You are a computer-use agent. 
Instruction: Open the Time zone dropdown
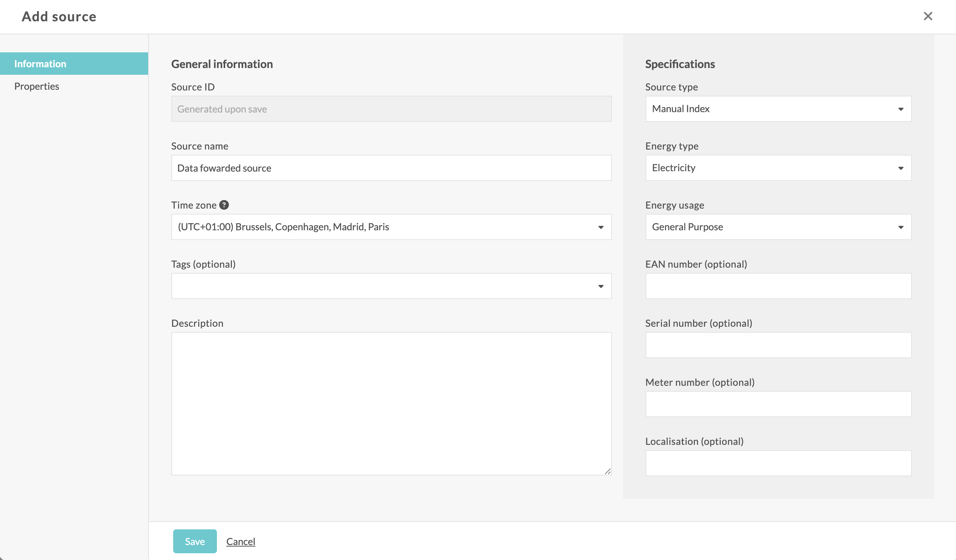click(391, 227)
